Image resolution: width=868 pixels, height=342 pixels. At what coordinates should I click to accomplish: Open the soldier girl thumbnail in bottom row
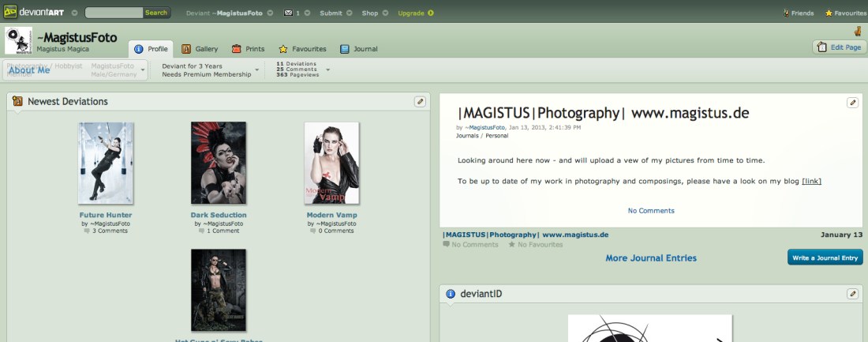pos(219,290)
